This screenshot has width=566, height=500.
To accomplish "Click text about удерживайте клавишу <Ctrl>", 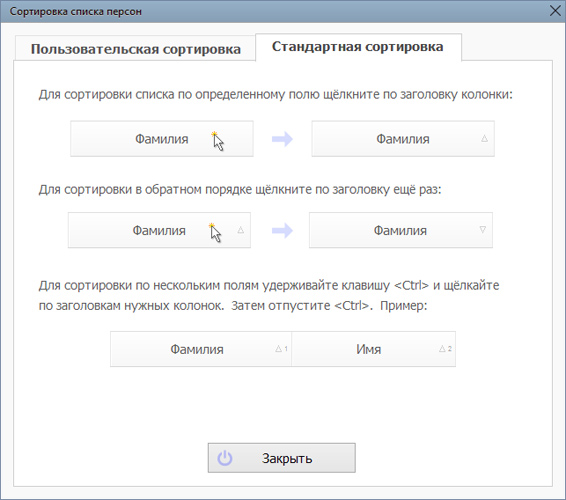I will [269, 295].
